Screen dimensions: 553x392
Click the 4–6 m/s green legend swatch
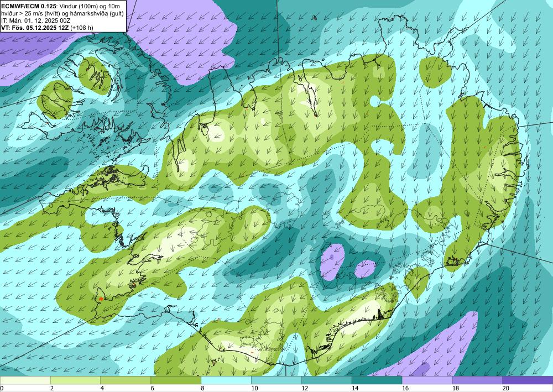[x=126, y=380]
